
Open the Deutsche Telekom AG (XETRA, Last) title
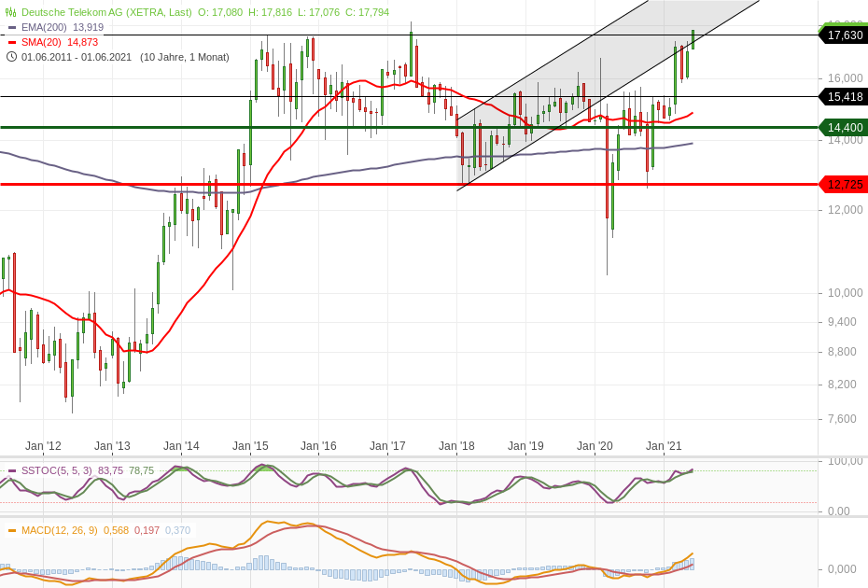click(x=106, y=12)
